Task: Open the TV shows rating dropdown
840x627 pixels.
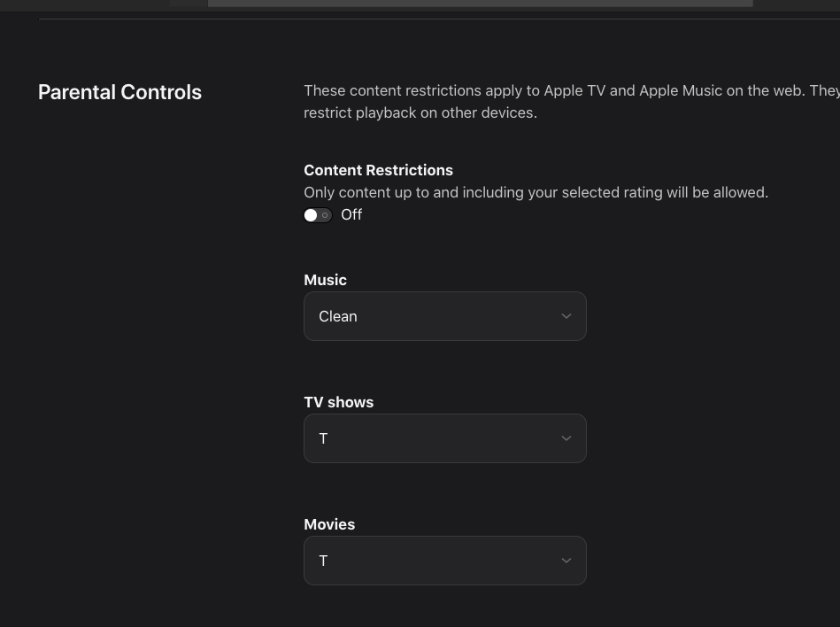Action: click(x=444, y=438)
